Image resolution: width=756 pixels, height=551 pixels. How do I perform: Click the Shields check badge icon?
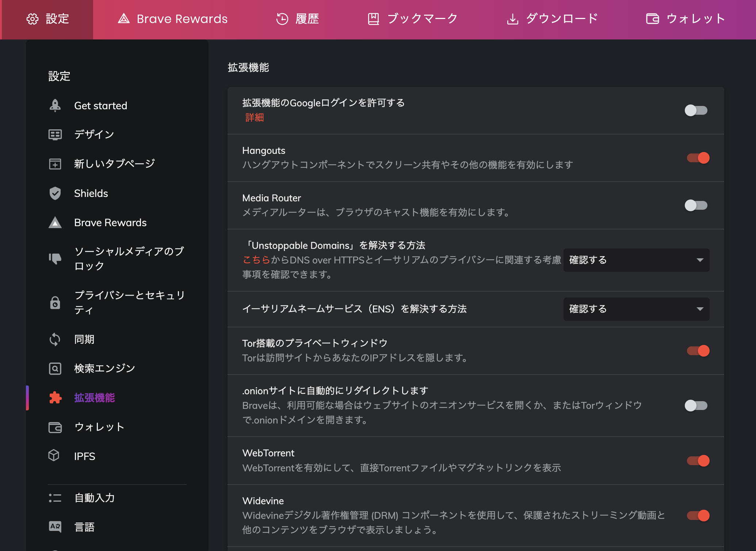(55, 193)
